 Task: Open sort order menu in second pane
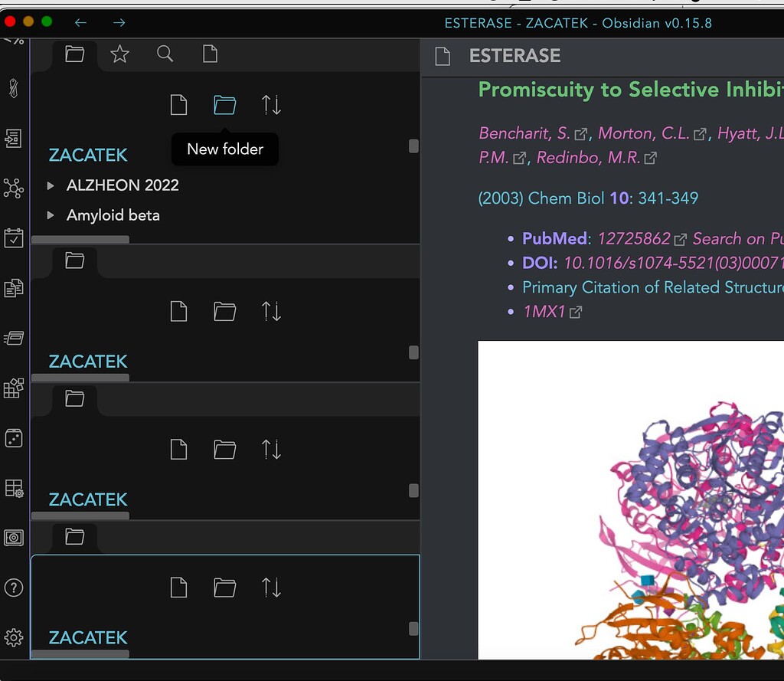pyautogui.click(x=271, y=311)
